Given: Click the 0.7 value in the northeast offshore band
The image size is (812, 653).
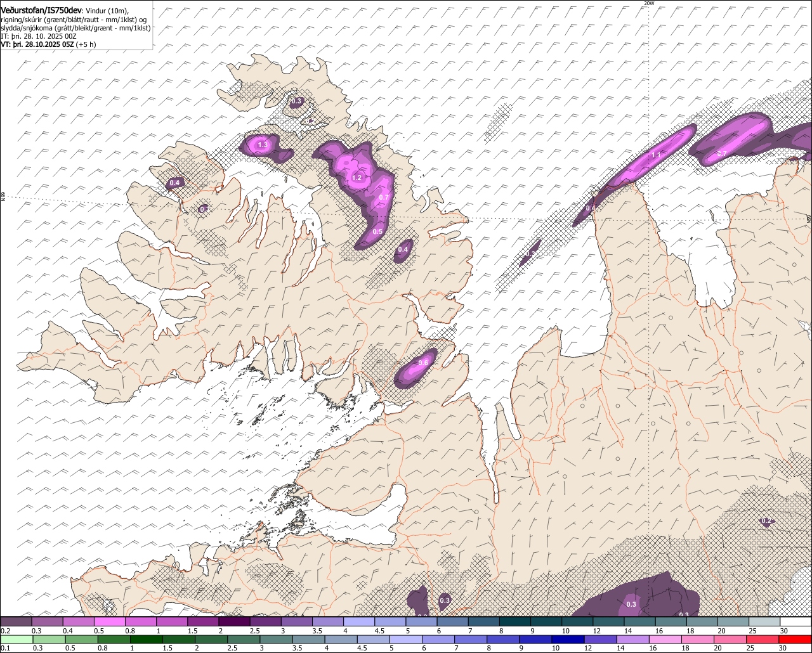Looking at the screenshot, I should [x=722, y=154].
